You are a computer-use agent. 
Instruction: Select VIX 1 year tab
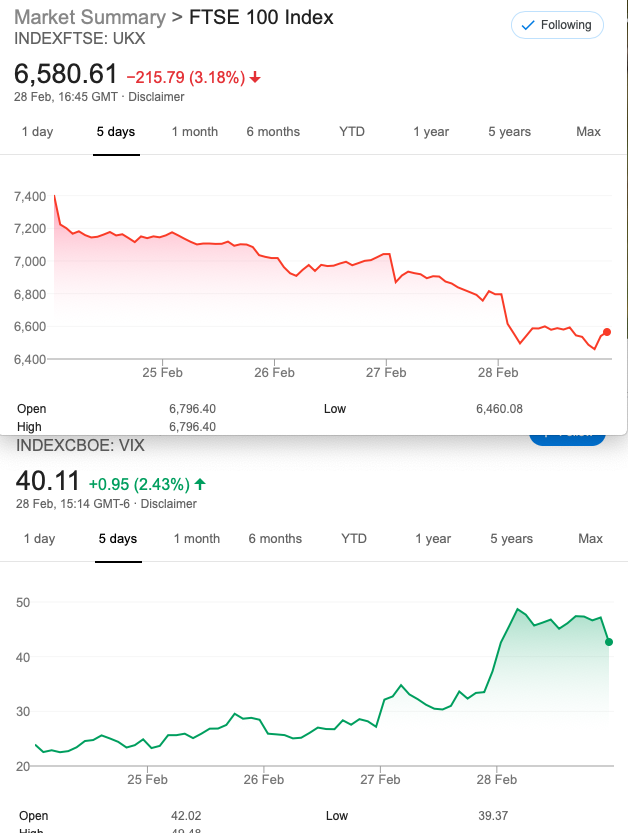point(433,539)
